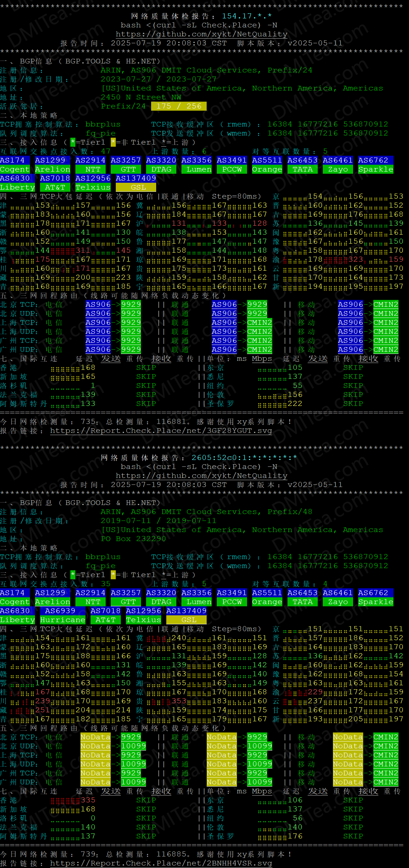Click the red 335 Hong Kong latency
Viewport: 409px width, 868px height.
click(88, 800)
